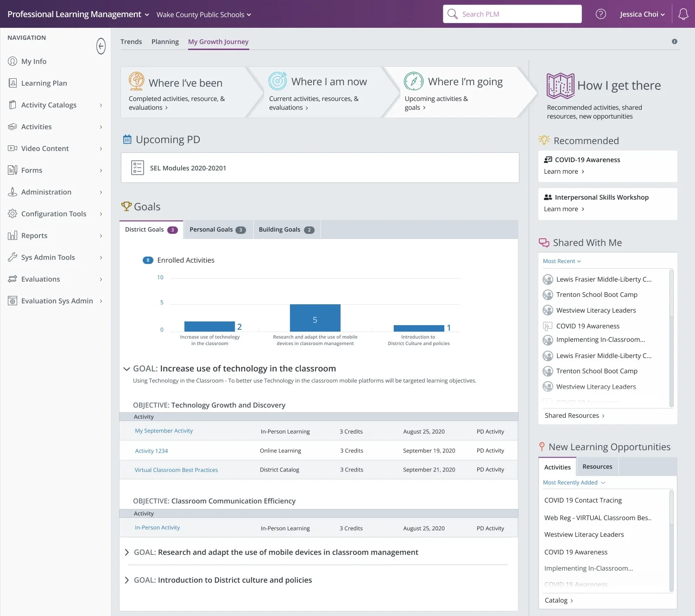Click the Video Content icon in the sidebar
695x616 pixels.
[13, 148]
